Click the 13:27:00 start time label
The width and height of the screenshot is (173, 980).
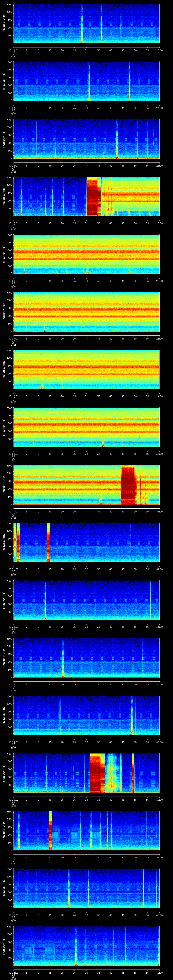14,339
